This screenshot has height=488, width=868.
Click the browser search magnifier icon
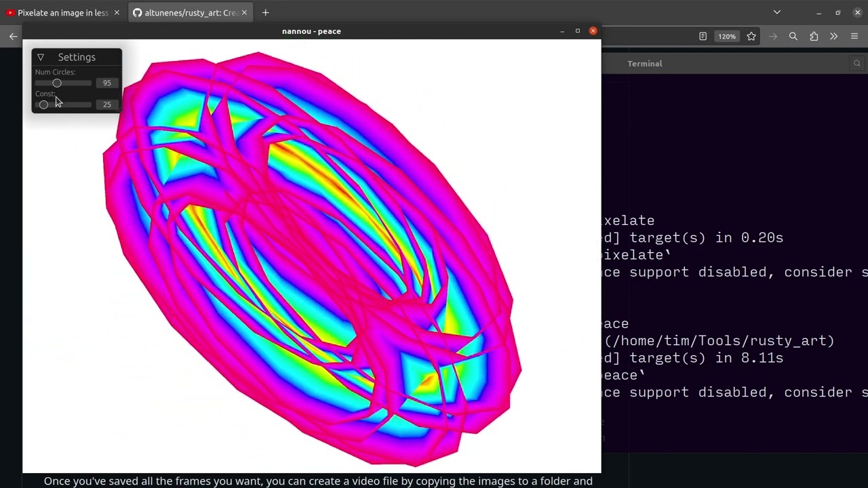(x=793, y=36)
